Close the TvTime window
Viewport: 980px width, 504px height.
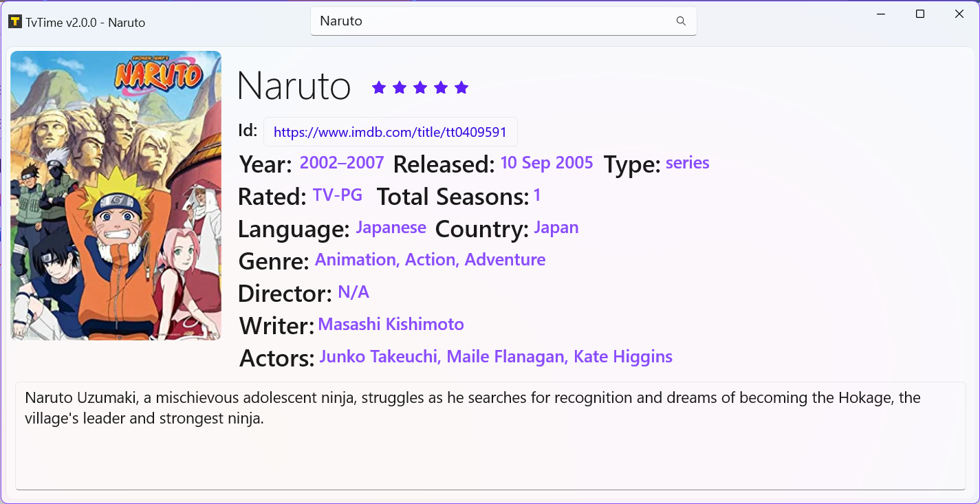coord(959,14)
